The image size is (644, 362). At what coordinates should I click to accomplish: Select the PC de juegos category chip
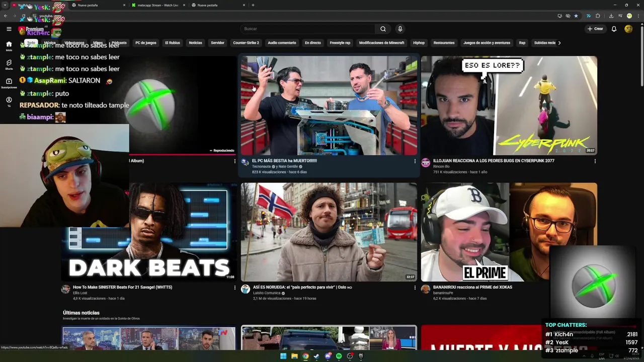(146, 43)
